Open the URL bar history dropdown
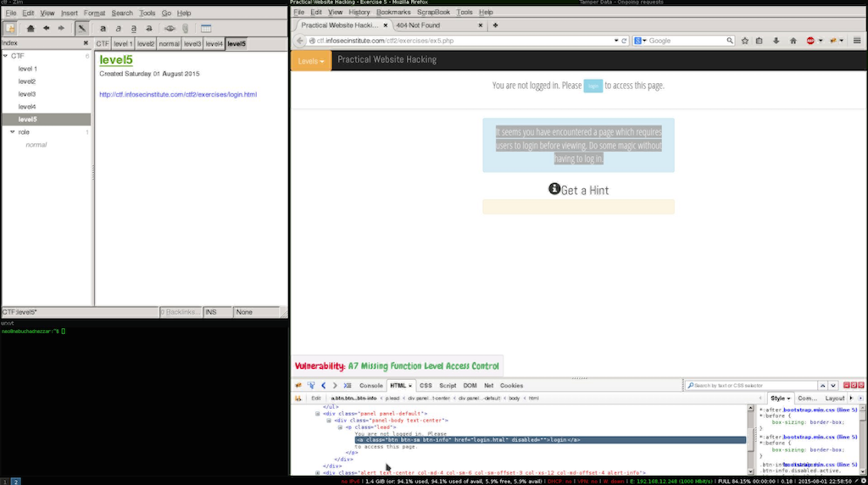 615,41
